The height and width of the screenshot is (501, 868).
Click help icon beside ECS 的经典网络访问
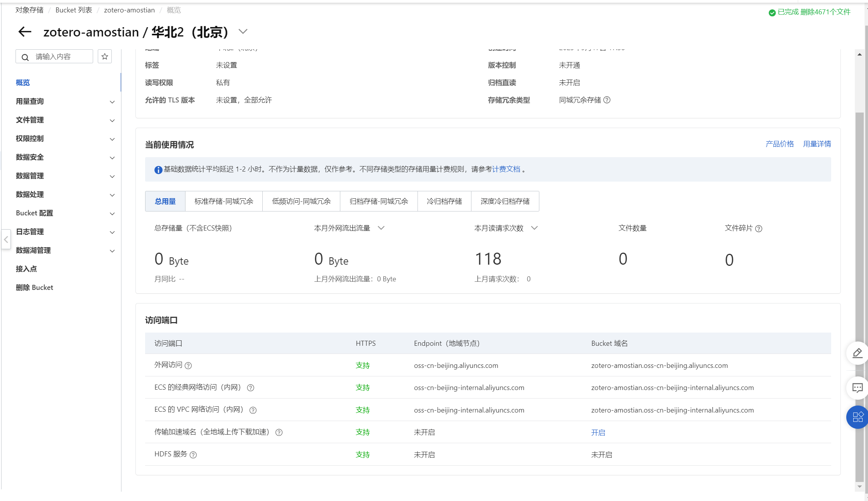[251, 388]
